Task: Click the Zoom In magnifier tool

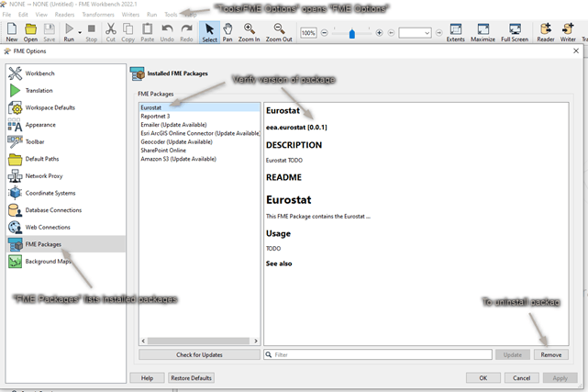Action: point(250,31)
